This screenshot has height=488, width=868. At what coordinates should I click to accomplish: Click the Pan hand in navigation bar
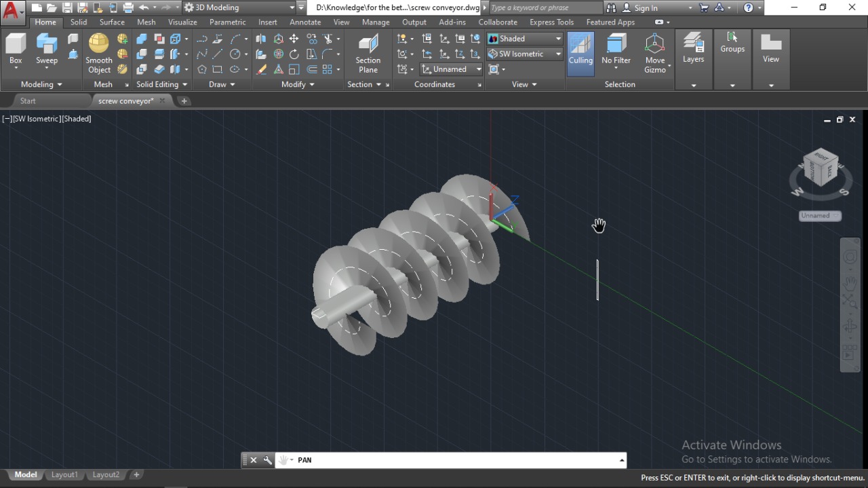(x=850, y=283)
